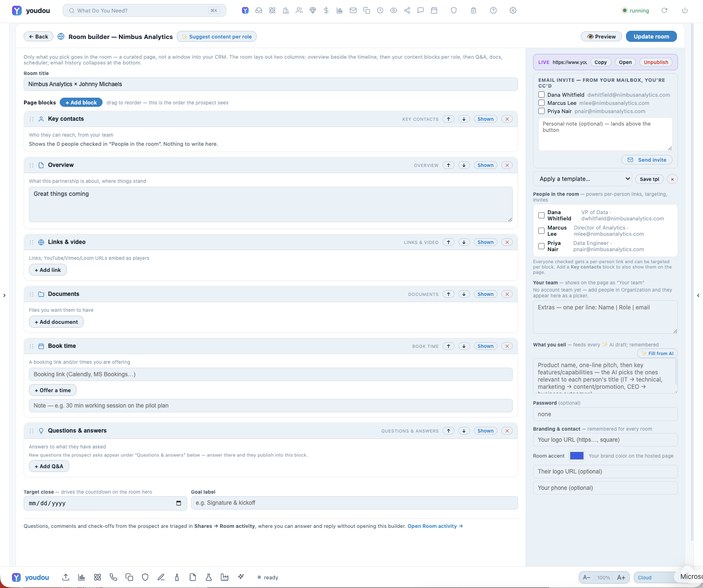
Task: Check Marcus Lee in email invite list
Action: point(541,103)
